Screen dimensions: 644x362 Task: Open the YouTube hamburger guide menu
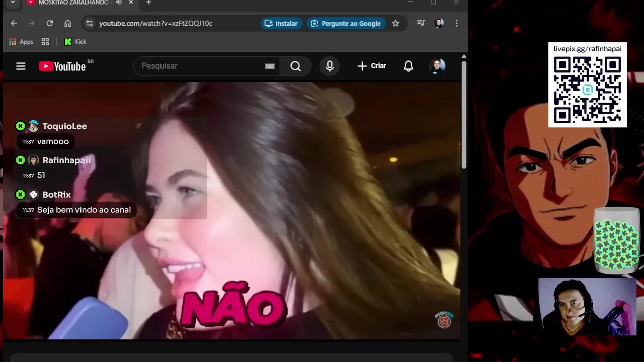[21, 66]
